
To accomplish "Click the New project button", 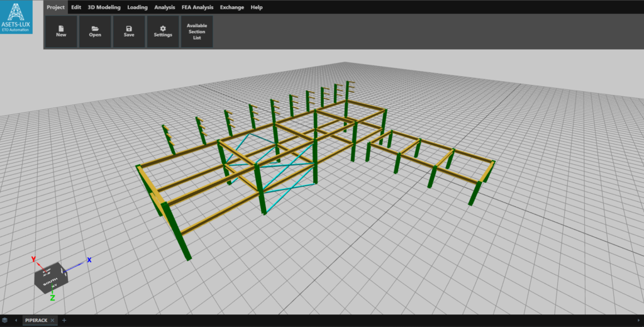I will (x=61, y=31).
